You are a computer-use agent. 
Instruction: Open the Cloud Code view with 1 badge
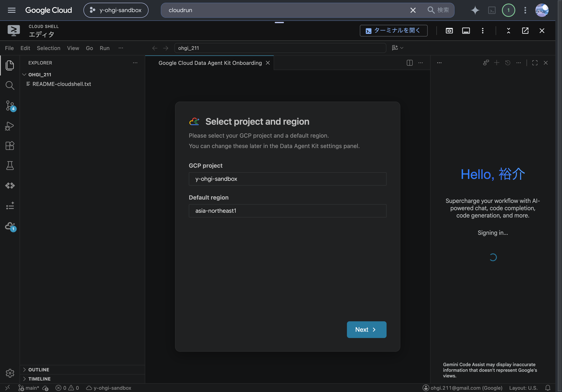pyautogui.click(x=10, y=226)
